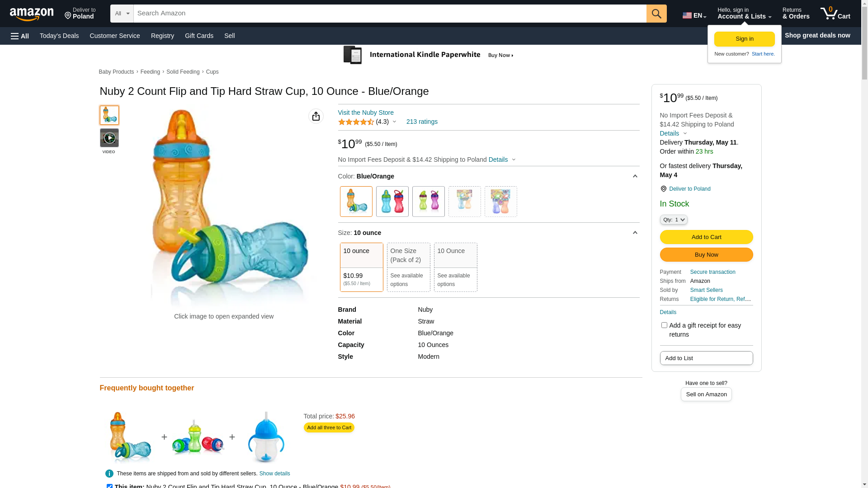Open Today's Deals in navigation
The height and width of the screenshot is (488, 868).
59,36
